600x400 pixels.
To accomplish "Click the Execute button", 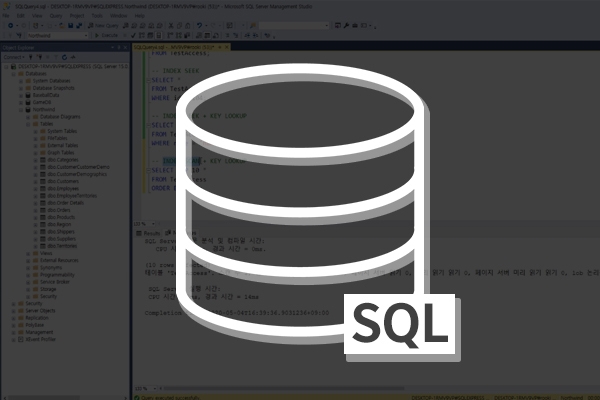I will tap(106, 36).
